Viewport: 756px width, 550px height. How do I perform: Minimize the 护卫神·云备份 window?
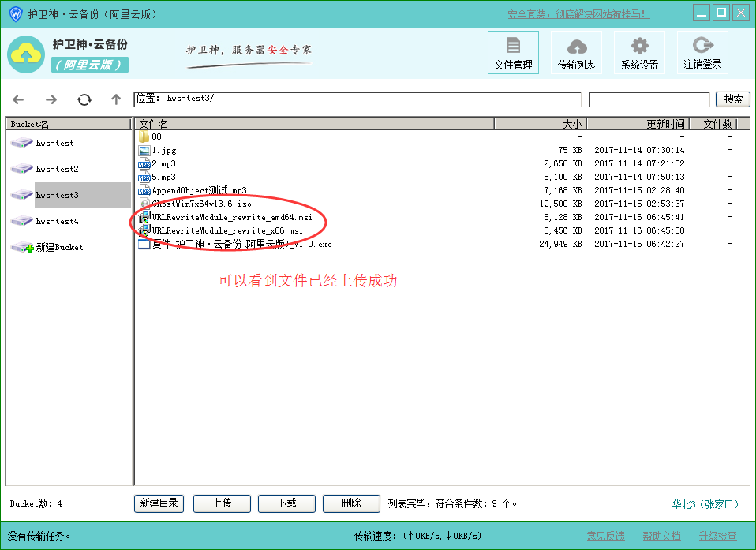coord(701,13)
